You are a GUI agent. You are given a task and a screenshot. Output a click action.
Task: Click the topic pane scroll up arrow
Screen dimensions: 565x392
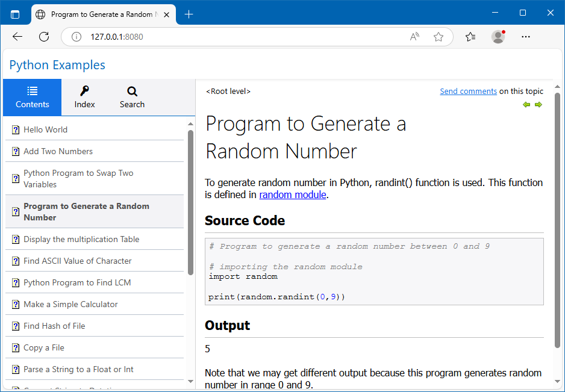557,87
